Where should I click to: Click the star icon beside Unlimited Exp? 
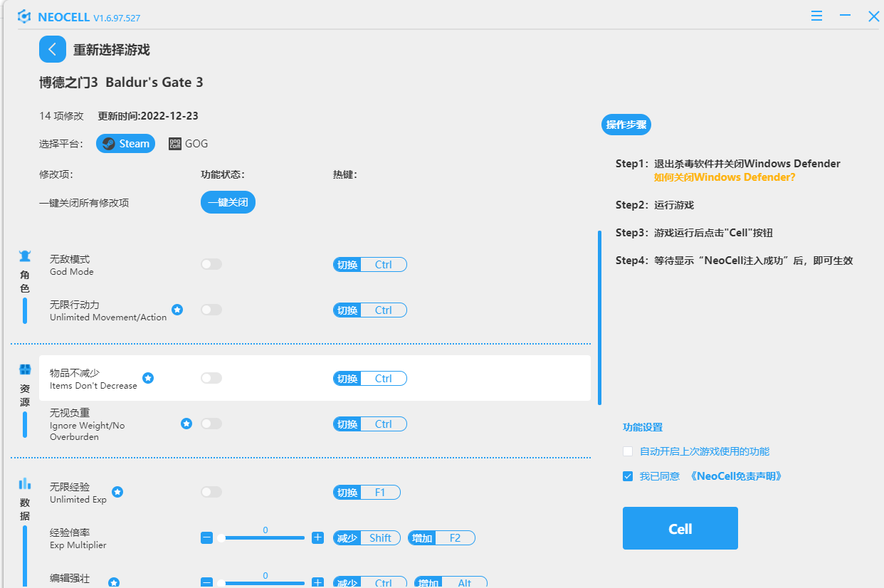117,492
